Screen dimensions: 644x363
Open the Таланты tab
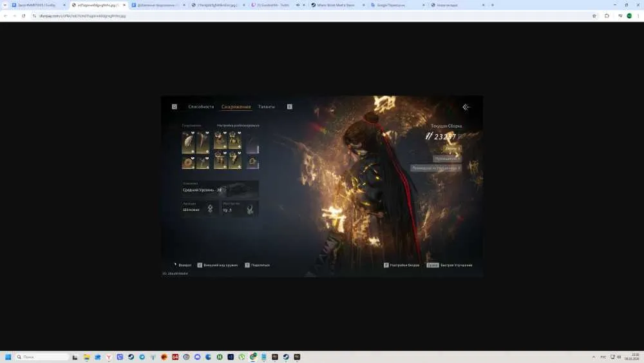pyautogui.click(x=266, y=107)
